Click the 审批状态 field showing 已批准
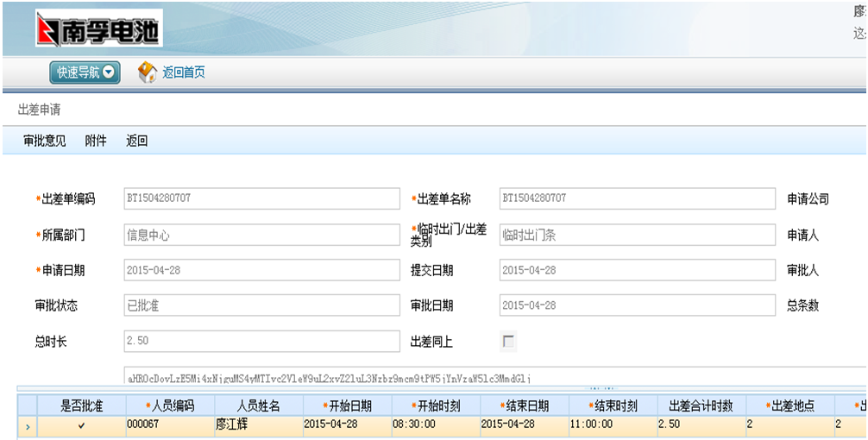Image resolution: width=868 pixels, height=440 pixels. 261,305
